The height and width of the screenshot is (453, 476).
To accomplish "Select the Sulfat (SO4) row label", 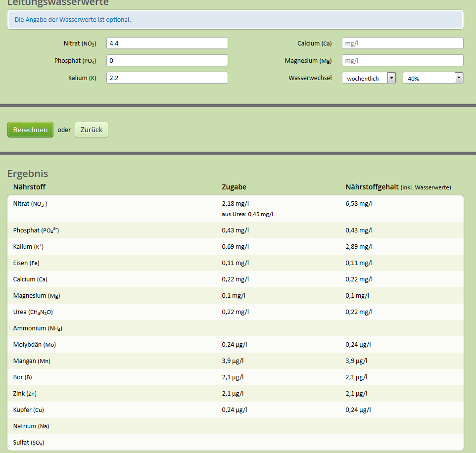I will click(29, 443).
